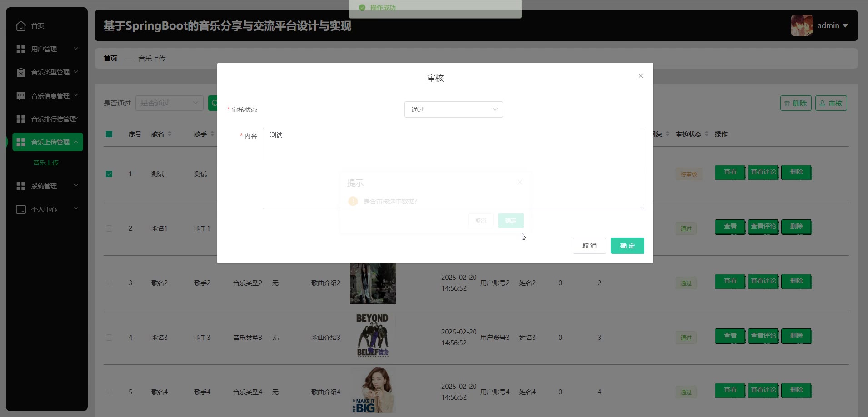Click the 删除 toolbar button
The image size is (868, 417).
click(x=796, y=103)
